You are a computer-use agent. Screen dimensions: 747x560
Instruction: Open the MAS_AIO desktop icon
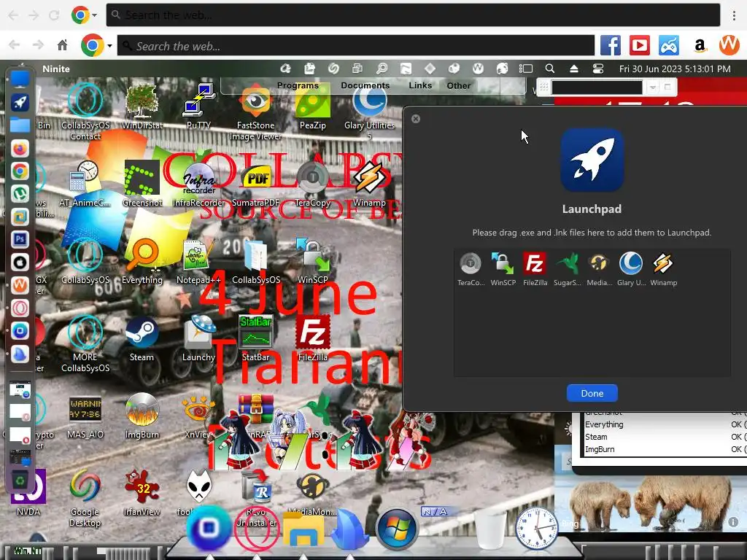click(85, 416)
